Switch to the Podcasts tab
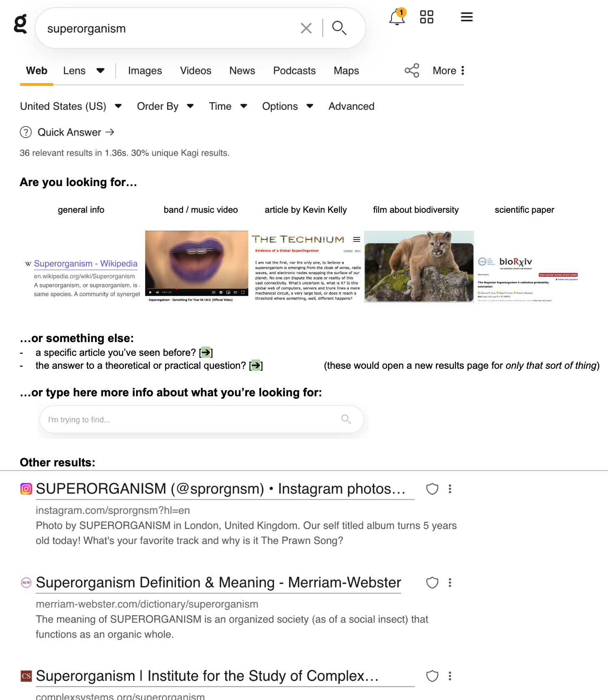Image resolution: width=608 pixels, height=700 pixels. (294, 71)
